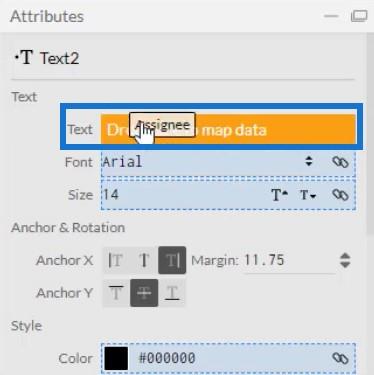
Task: Set Anchor Y to middle alignment
Action: click(144, 293)
